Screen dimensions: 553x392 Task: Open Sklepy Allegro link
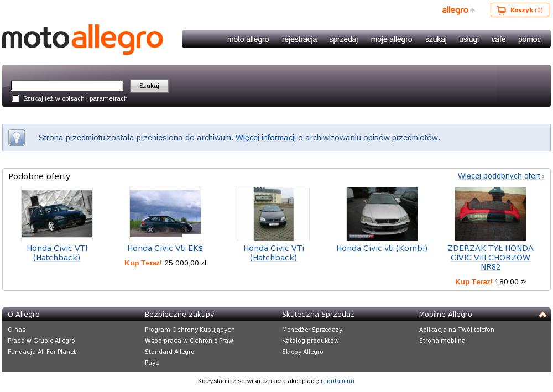click(x=302, y=352)
